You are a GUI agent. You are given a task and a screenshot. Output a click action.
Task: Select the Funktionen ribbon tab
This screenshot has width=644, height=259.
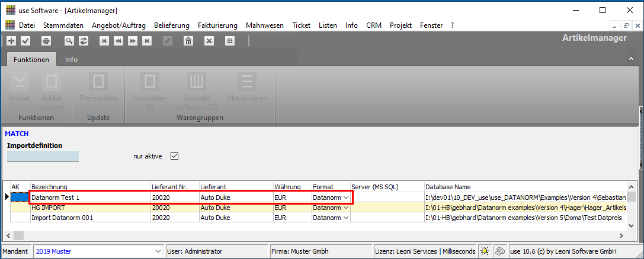click(x=31, y=59)
